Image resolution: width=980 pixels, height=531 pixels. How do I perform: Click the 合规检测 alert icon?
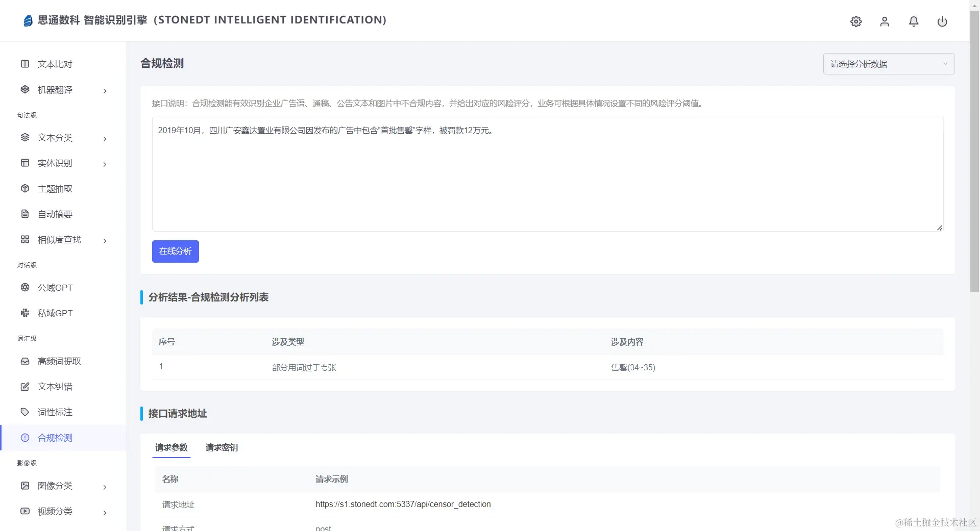(25, 437)
